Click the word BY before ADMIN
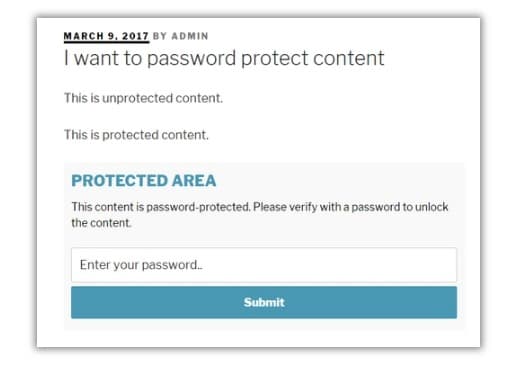Viewport: 523px width, 383px height. click(x=160, y=36)
